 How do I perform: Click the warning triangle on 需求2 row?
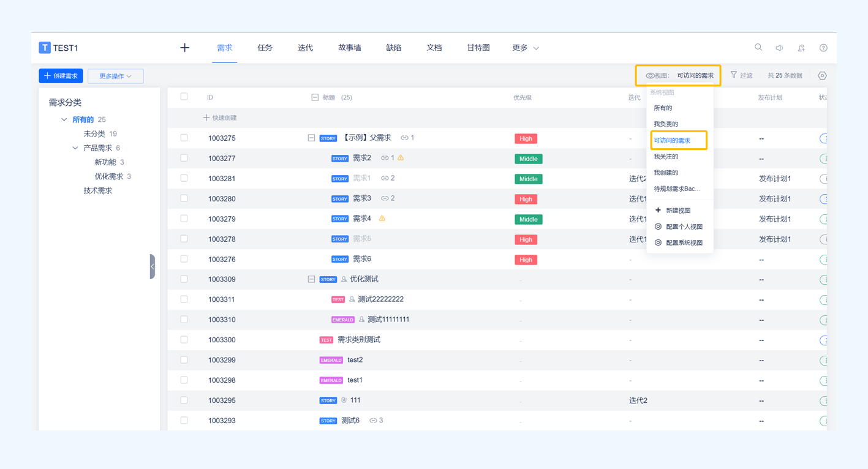401,158
